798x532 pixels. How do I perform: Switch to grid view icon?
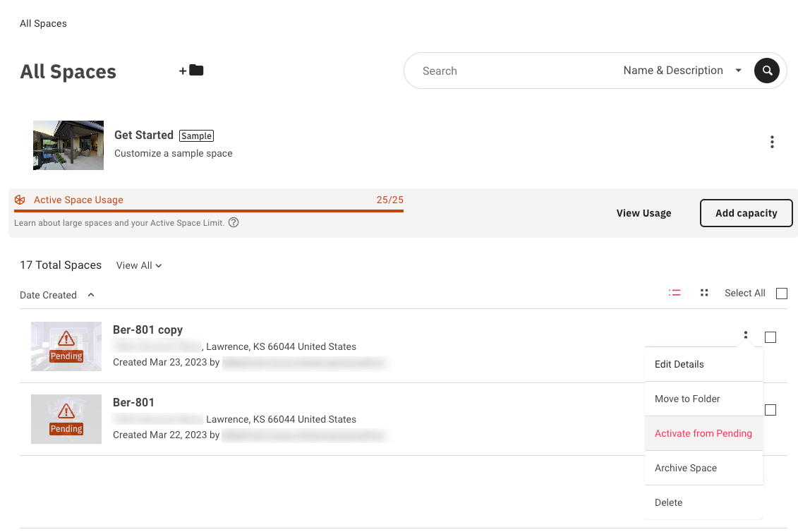[704, 293]
